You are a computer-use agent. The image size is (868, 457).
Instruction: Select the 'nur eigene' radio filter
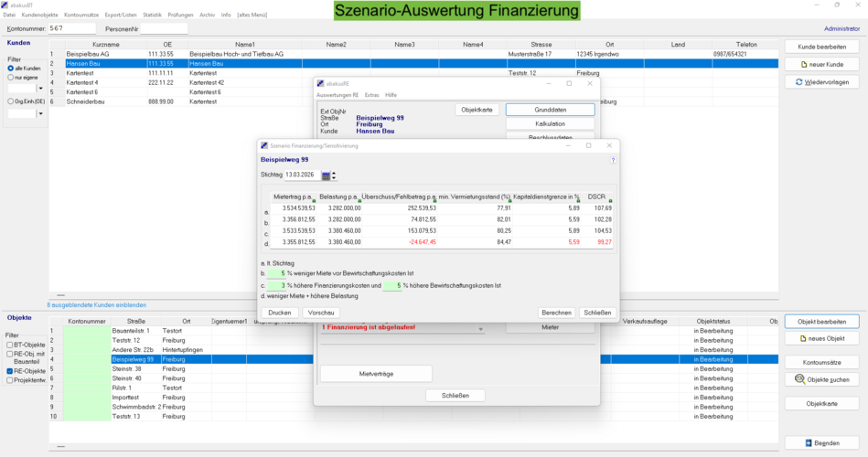(x=10, y=78)
